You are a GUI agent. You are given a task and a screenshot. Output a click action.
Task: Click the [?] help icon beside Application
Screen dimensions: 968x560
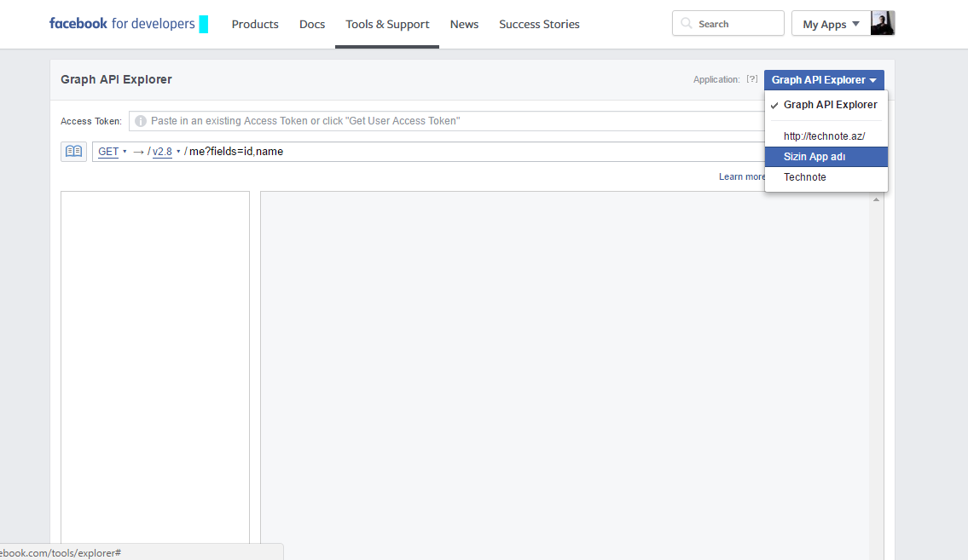751,79
